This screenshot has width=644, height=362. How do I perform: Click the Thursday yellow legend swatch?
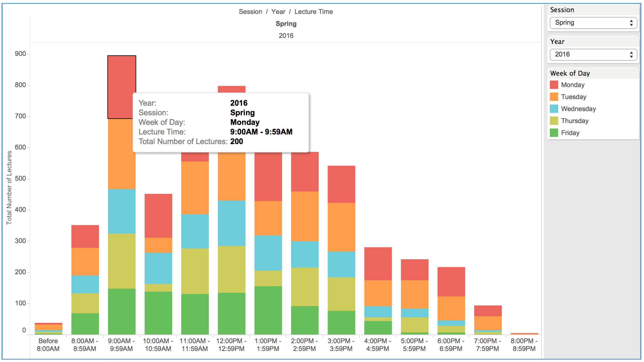coord(554,121)
